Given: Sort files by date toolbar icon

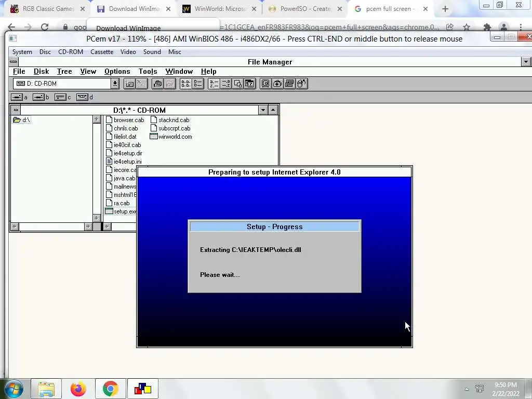Looking at the screenshot, I should point(250,84).
